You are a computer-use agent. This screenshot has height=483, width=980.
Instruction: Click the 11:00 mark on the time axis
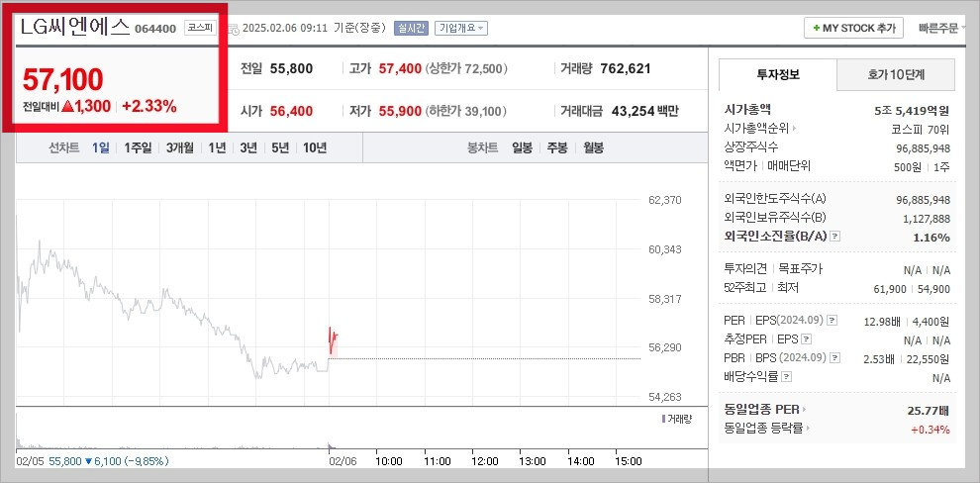(x=437, y=461)
